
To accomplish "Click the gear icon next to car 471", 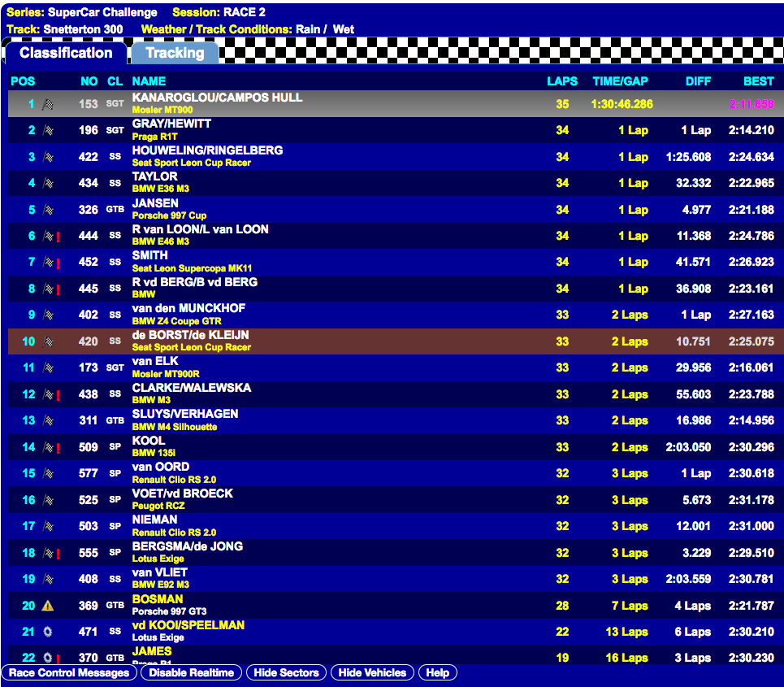I will click(x=48, y=632).
